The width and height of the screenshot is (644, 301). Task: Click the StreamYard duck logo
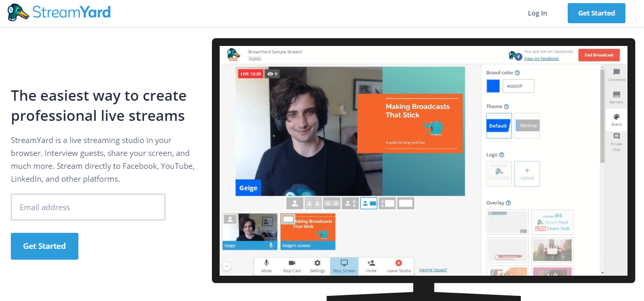[x=19, y=12]
